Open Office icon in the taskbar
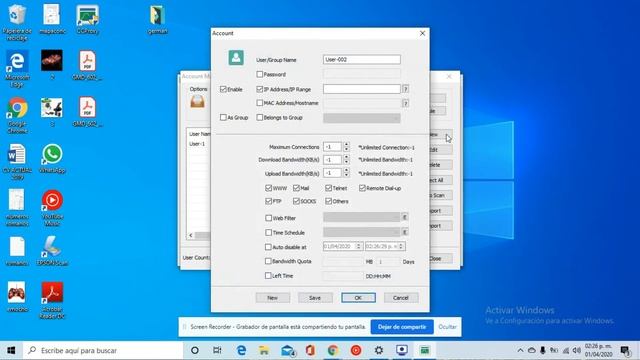 tap(310, 350)
